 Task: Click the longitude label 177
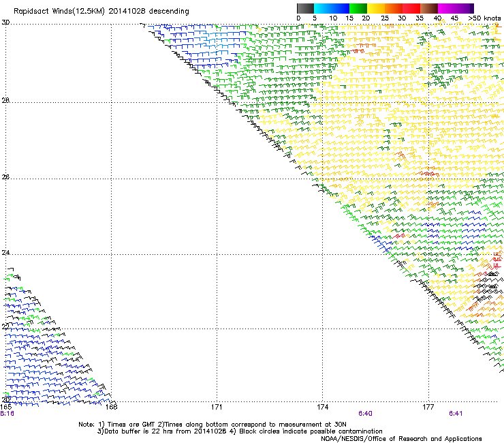pyautogui.click(x=428, y=407)
